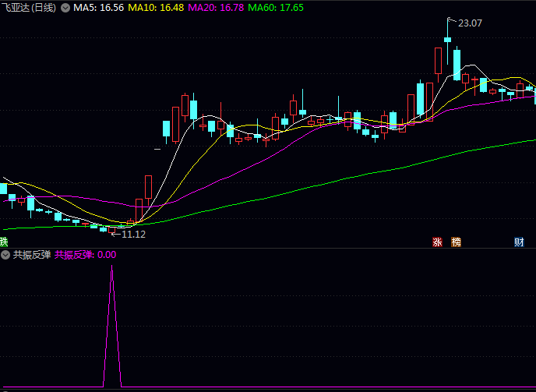Click the peak of the 共振反弹 spike

tap(112, 267)
